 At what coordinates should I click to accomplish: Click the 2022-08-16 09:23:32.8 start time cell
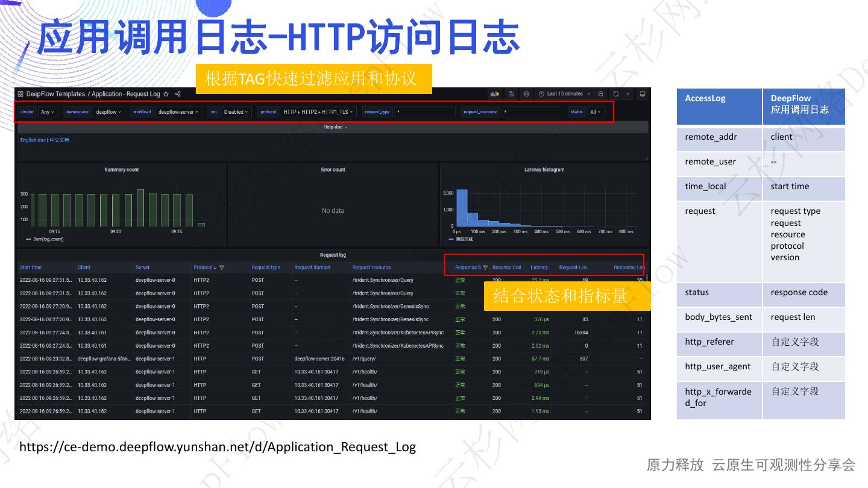[x=46, y=359]
